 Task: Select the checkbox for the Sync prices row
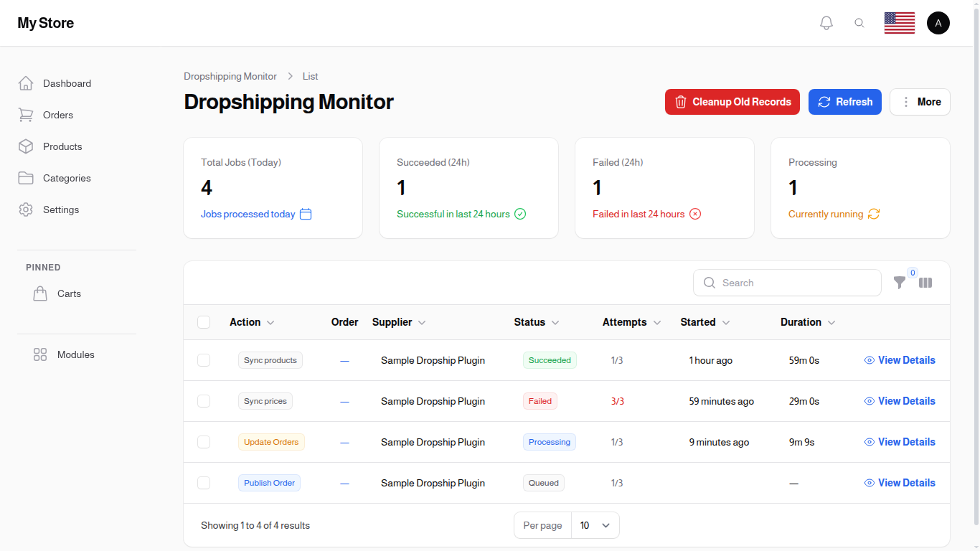204,401
